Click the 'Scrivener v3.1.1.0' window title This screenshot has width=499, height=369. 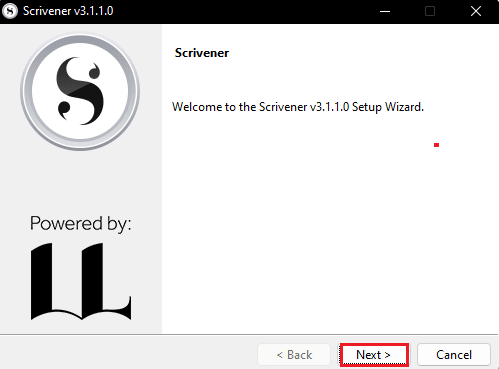[x=68, y=11]
